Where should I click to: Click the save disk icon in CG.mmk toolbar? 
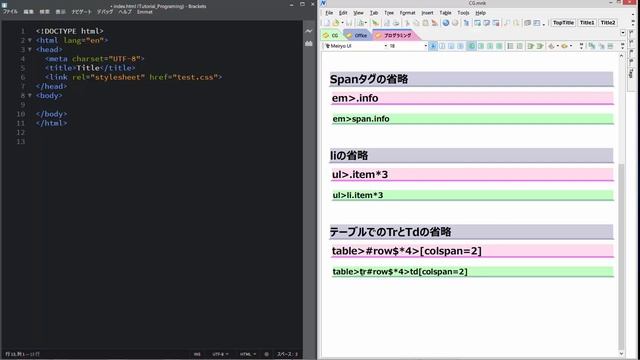coord(349,23)
